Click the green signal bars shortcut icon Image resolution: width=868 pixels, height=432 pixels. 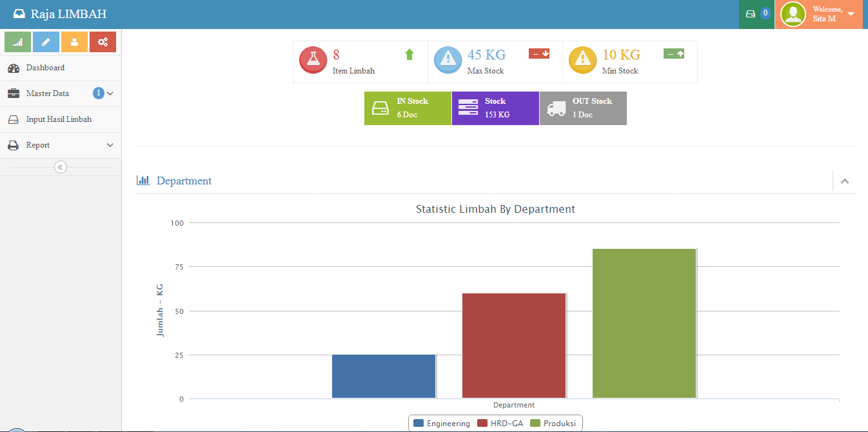[x=17, y=42]
